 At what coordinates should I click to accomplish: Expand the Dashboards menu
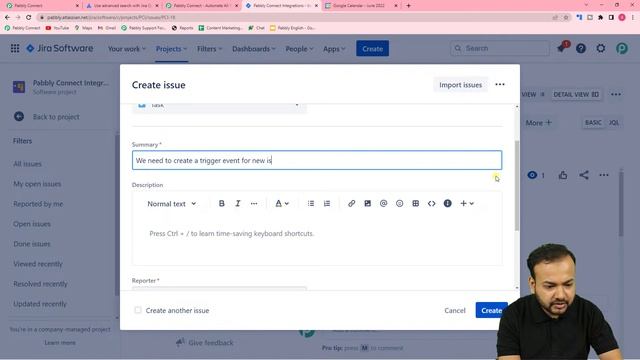tap(253, 49)
